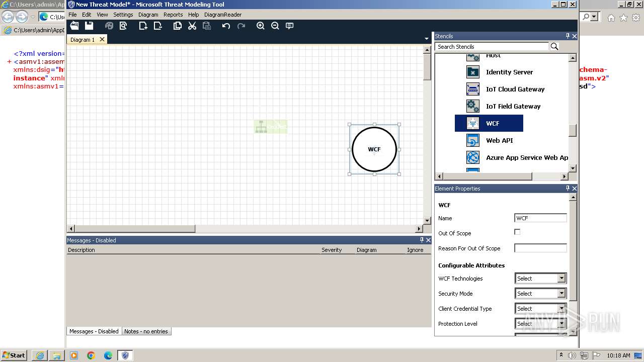
Task: Open the View menu
Action: [102, 15]
